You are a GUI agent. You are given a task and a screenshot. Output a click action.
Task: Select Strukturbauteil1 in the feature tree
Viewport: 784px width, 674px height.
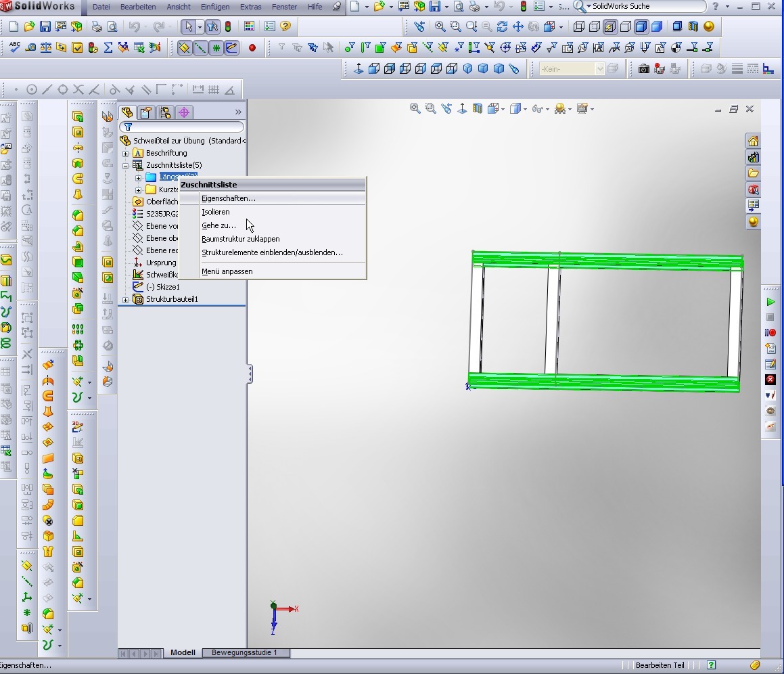[x=172, y=299]
